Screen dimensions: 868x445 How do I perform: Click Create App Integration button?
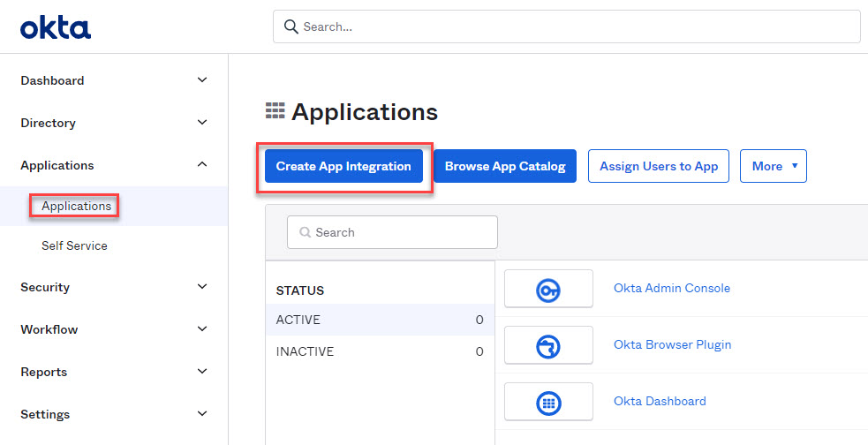[x=343, y=166]
